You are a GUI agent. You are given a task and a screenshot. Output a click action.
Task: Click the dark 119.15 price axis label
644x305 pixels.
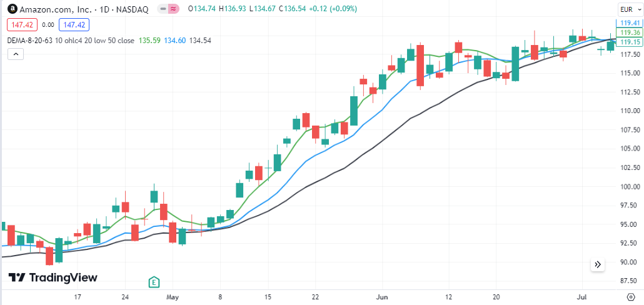[x=631, y=42]
